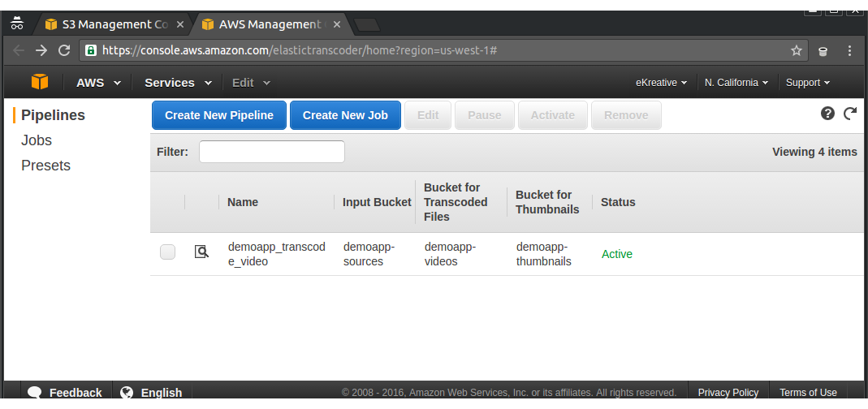Open details magnifier for demoapp_transcode_video
The image size is (868, 409).
pyautogui.click(x=201, y=252)
